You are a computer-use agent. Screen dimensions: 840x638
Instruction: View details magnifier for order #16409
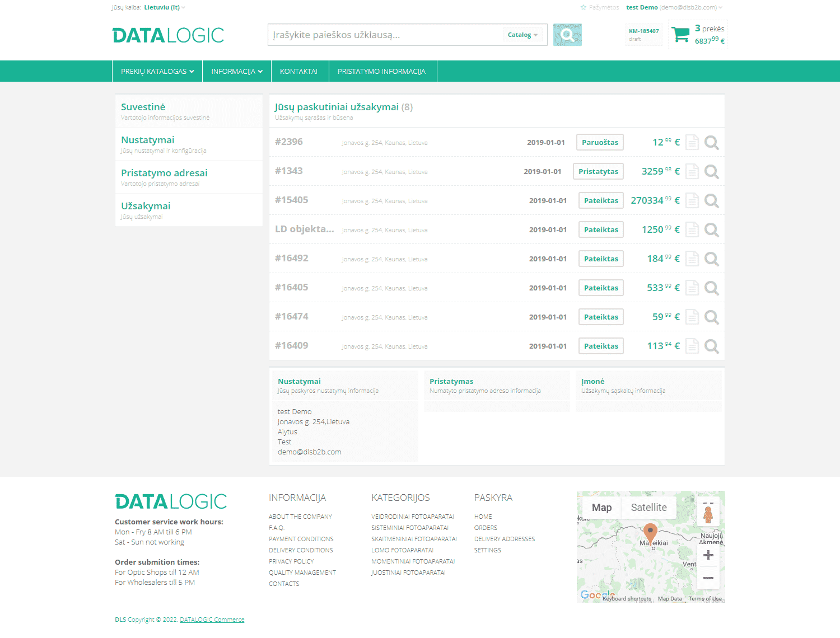(711, 346)
